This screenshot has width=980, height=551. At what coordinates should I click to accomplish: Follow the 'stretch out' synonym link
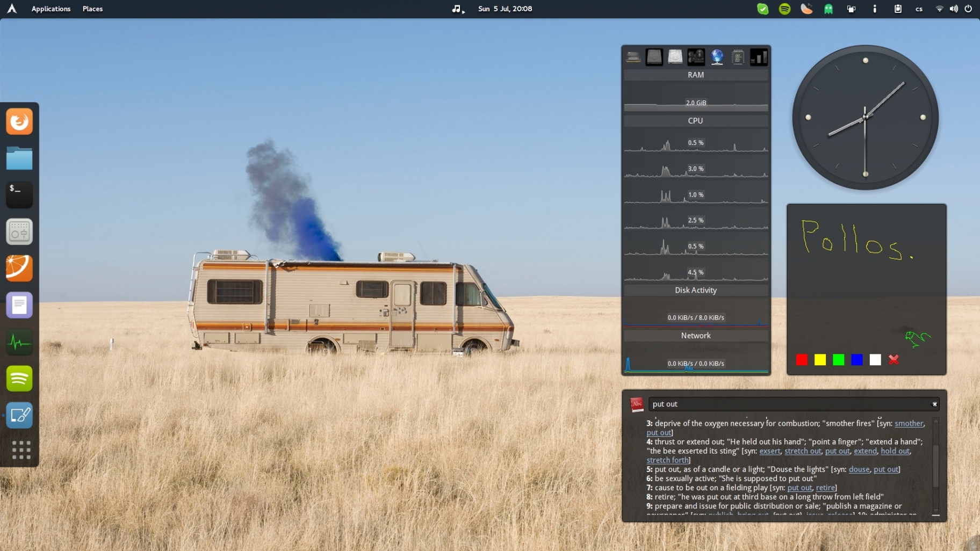803,451
